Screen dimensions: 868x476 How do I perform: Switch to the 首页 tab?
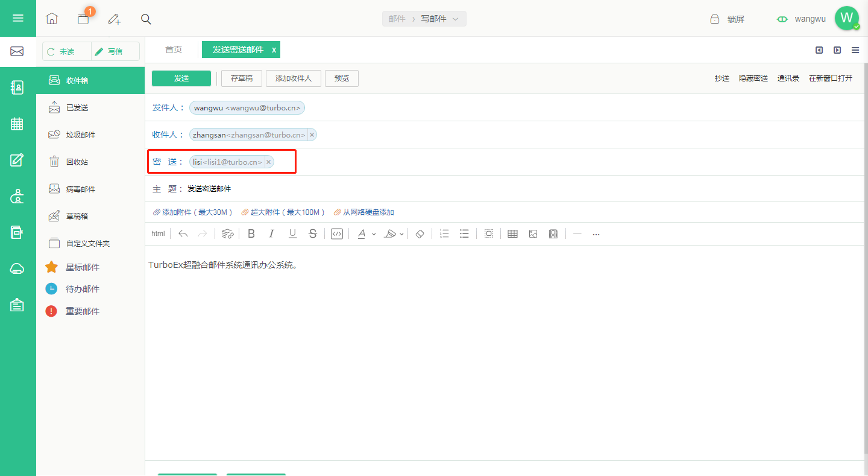click(x=174, y=49)
